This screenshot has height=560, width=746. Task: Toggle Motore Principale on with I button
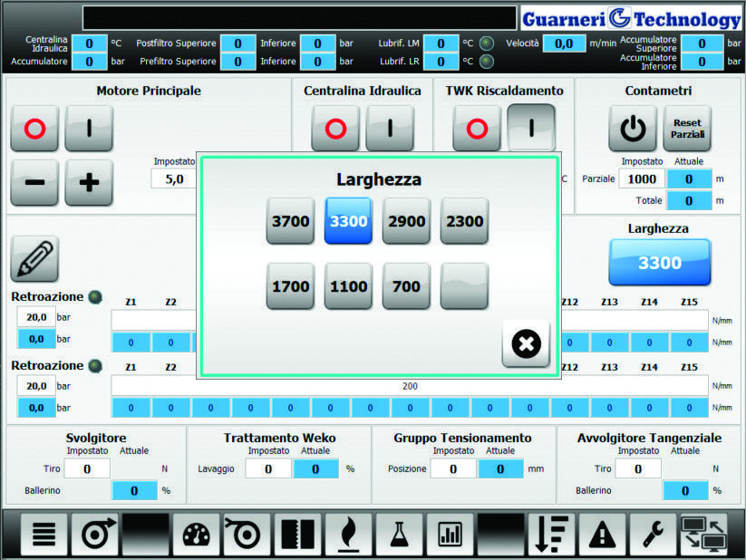(89, 127)
